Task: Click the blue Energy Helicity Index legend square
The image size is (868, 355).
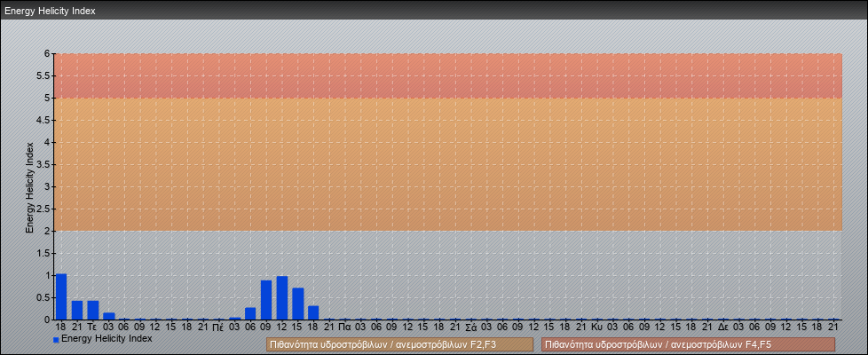Action: pyautogui.click(x=56, y=339)
